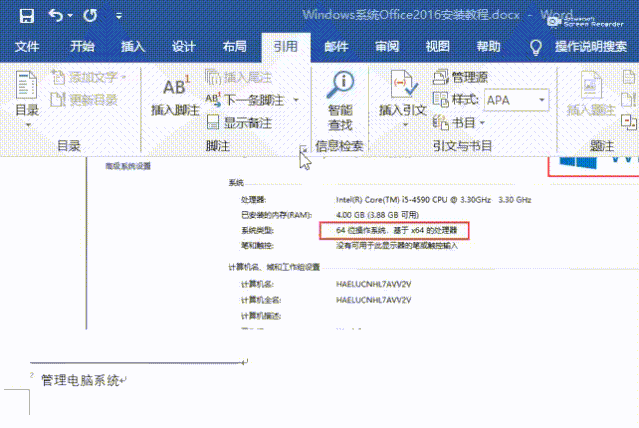Switch to the 帮助 tab

pos(489,46)
